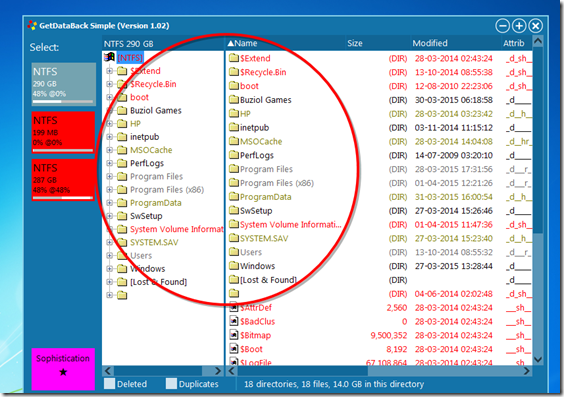564x397 pixels.
Task: Click HP folder icon in file list
Action: (x=234, y=114)
